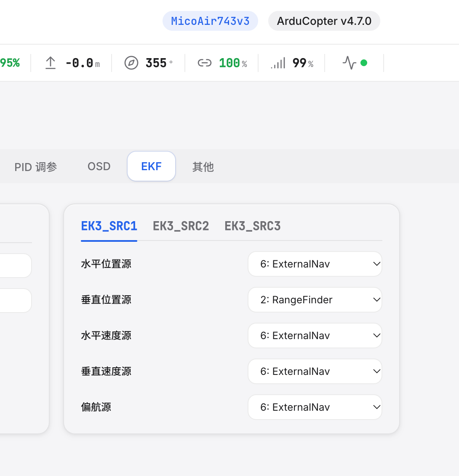Click the -0.0 m altitude value
The width and height of the screenshot is (459, 476).
pos(83,63)
